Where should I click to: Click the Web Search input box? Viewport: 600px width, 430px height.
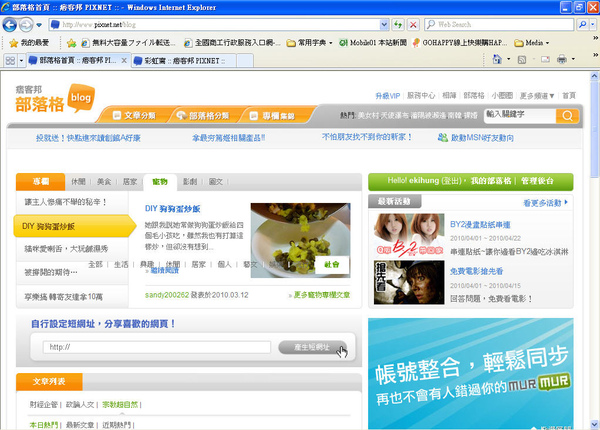pos(499,24)
